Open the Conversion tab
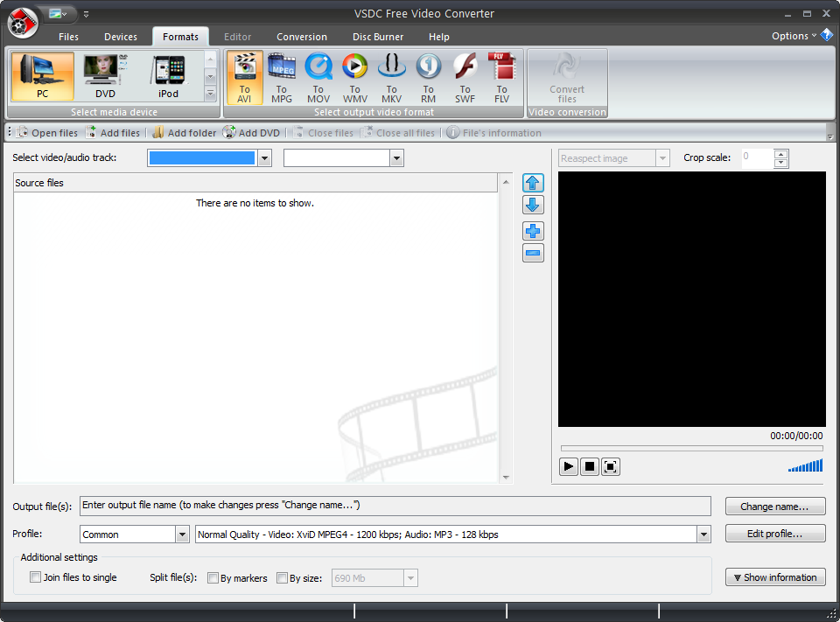This screenshot has width=840, height=622. coord(302,37)
